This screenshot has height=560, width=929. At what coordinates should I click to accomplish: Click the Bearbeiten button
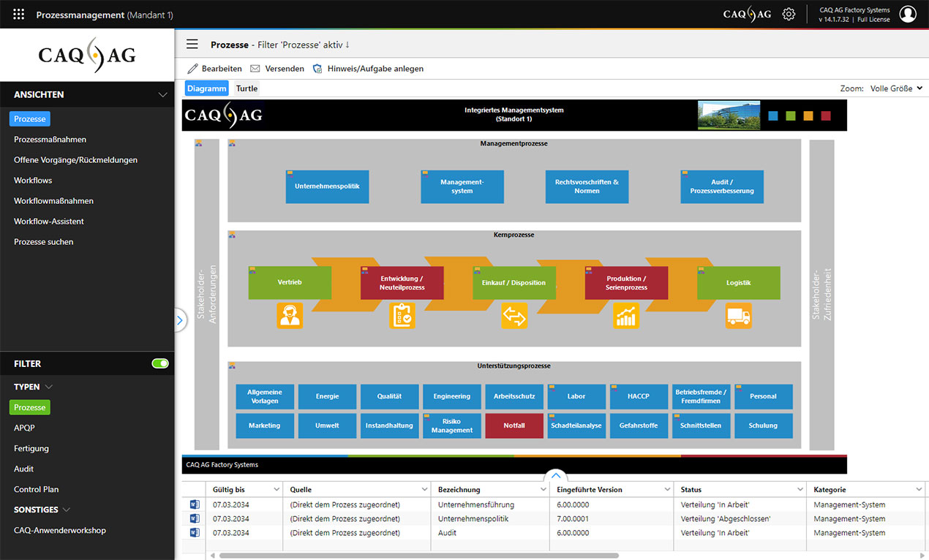(214, 69)
